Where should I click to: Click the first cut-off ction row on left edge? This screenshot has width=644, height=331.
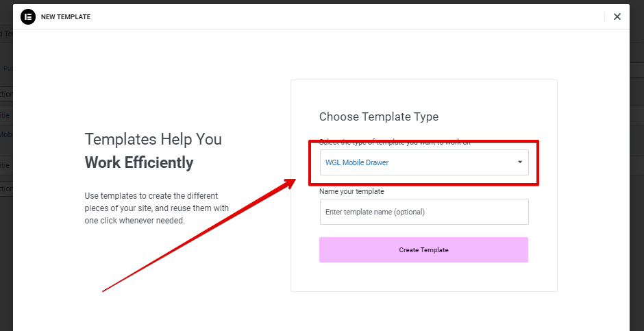click(6, 94)
